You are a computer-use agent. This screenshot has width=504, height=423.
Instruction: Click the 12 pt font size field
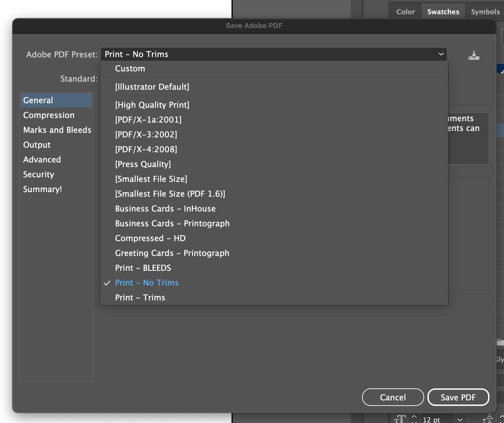click(x=437, y=419)
